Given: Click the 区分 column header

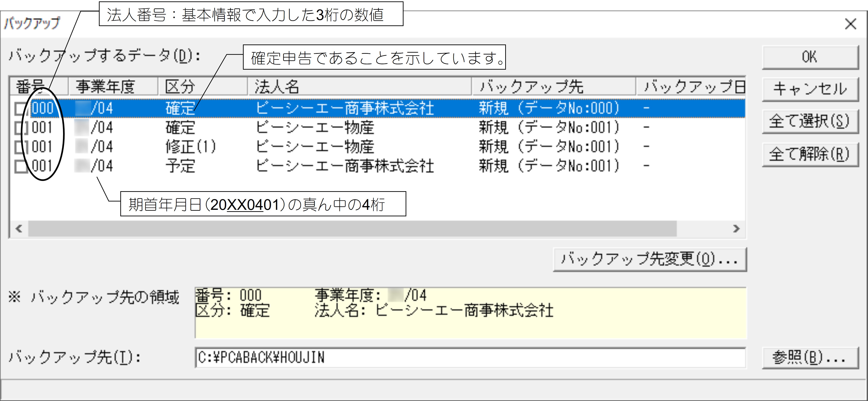Looking at the screenshot, I should tap(203, 87).
